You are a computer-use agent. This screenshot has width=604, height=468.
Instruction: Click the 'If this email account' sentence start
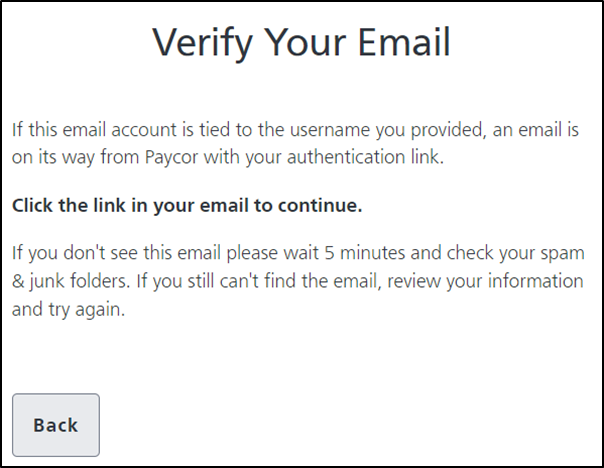coord(80,129)
